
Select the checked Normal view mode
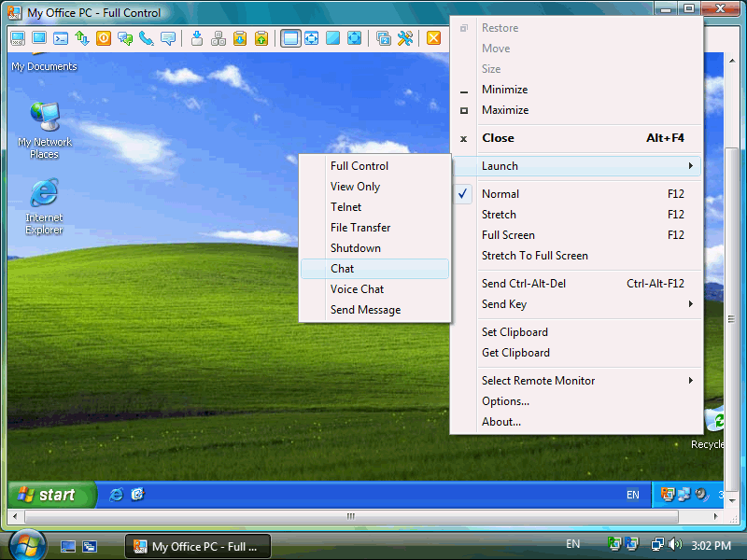coord(500,194)
